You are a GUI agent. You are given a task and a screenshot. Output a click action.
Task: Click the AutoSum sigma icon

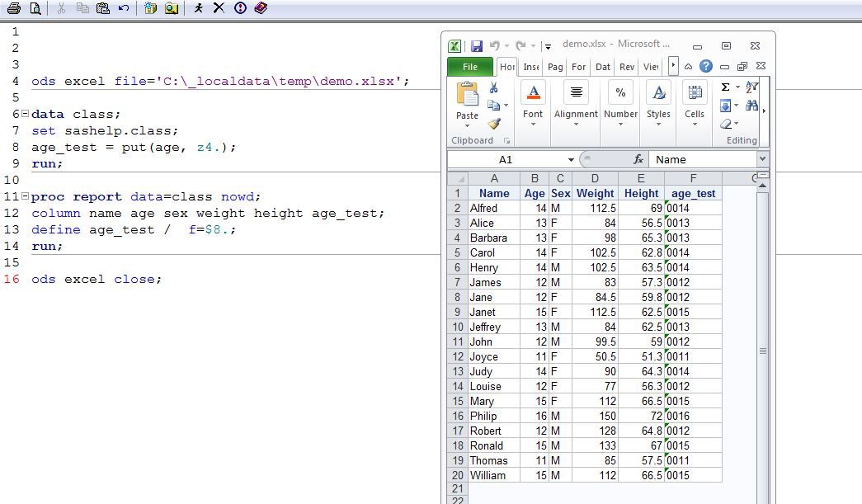[726, 87]
